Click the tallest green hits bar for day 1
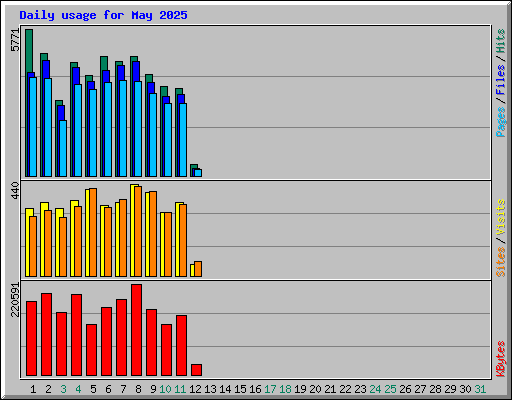The image size is (512, 400). click(29, 50)
